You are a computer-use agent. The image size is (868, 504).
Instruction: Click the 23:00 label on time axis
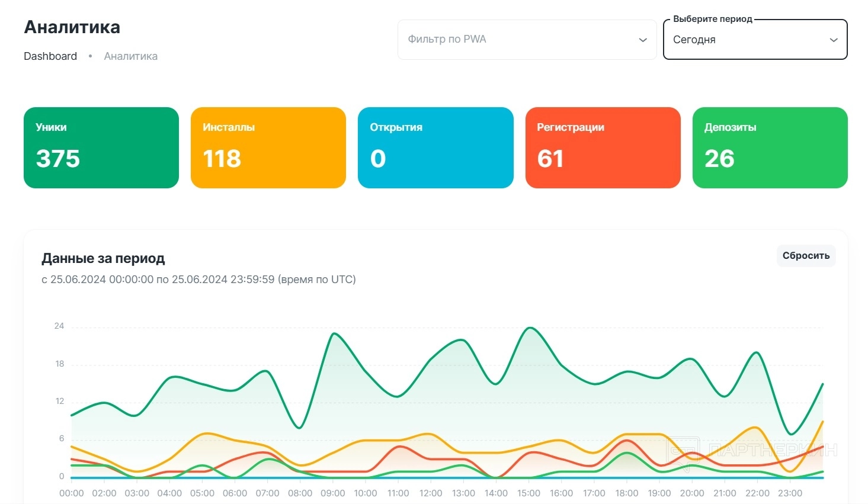790,493
